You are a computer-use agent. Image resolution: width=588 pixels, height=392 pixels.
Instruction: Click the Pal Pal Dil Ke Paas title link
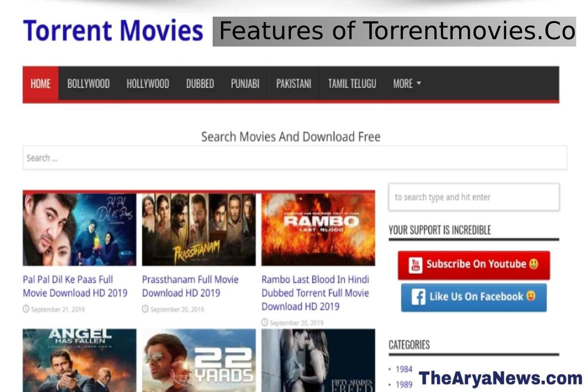click(75, 286)
